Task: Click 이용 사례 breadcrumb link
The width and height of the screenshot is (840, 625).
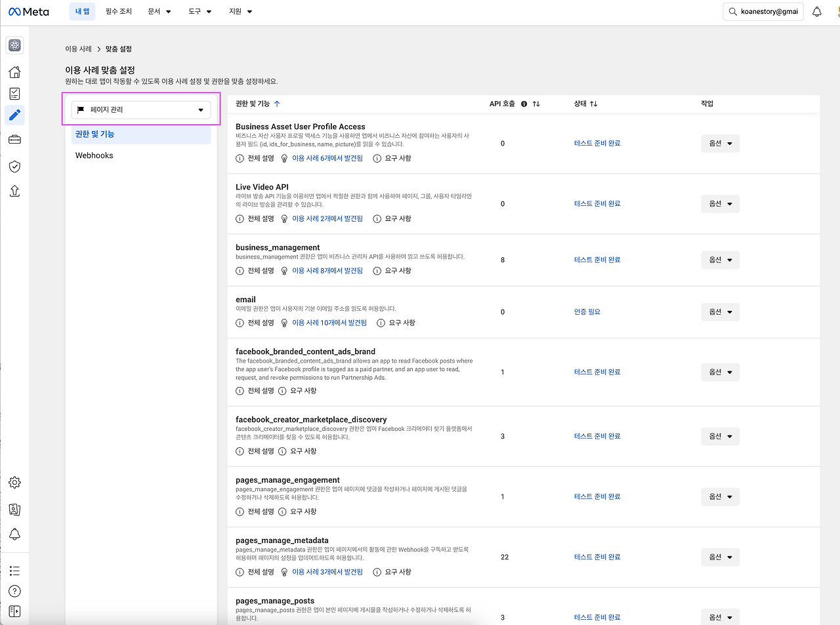Action: [78, 49]
